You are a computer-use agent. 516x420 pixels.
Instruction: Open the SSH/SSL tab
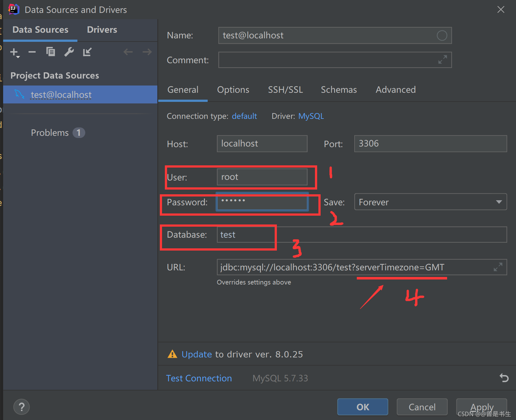click(x=285, y=90)
